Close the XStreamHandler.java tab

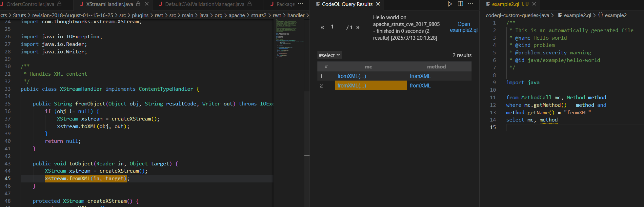coord(147,4)
